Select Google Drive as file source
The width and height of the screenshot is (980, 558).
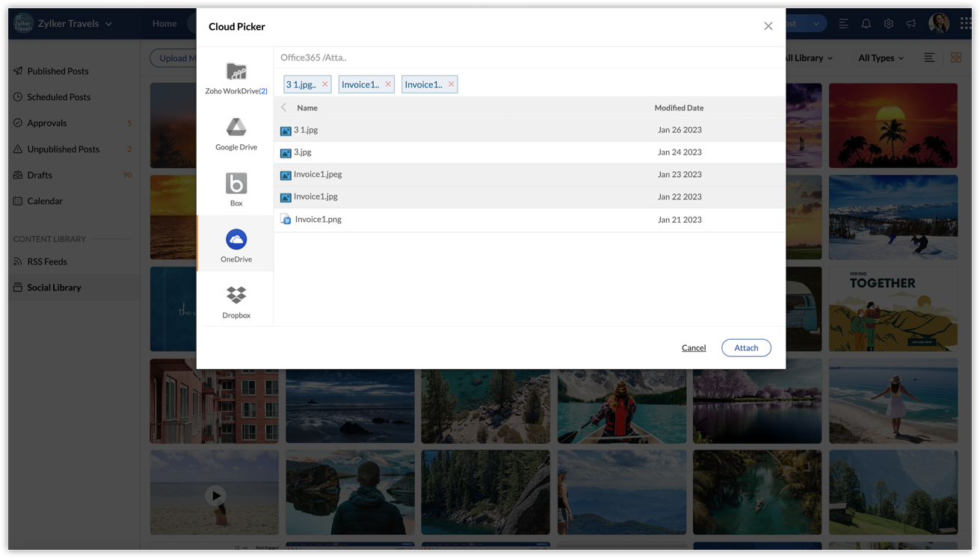236,134
